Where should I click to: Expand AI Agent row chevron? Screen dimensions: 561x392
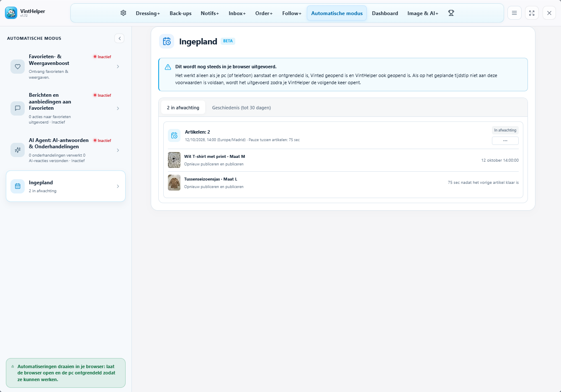coord(118,150)
